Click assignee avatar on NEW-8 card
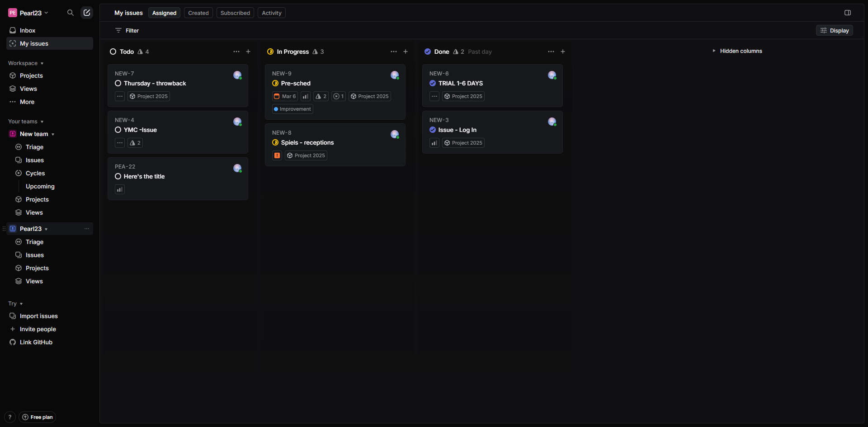 (x=395, y=134)
